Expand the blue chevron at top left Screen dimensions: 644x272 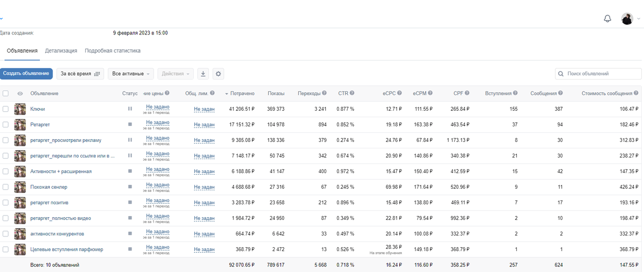click(x=2, y=19)
